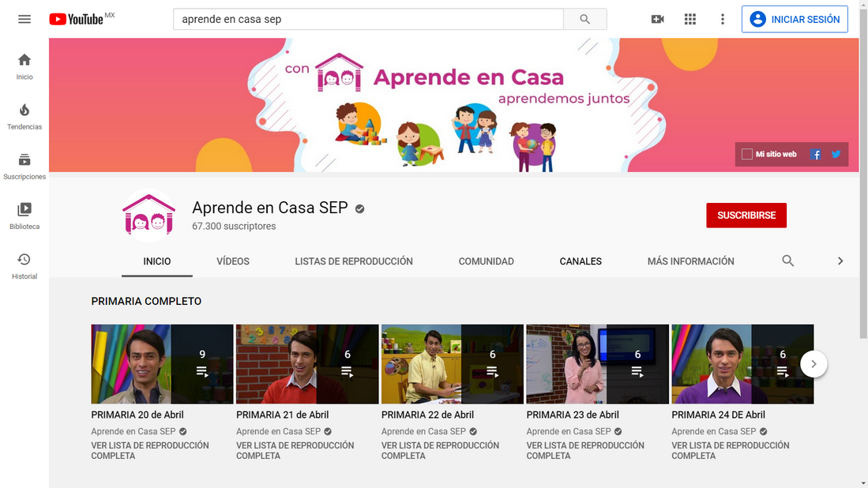Click the search box text field

tap(367, 20)
